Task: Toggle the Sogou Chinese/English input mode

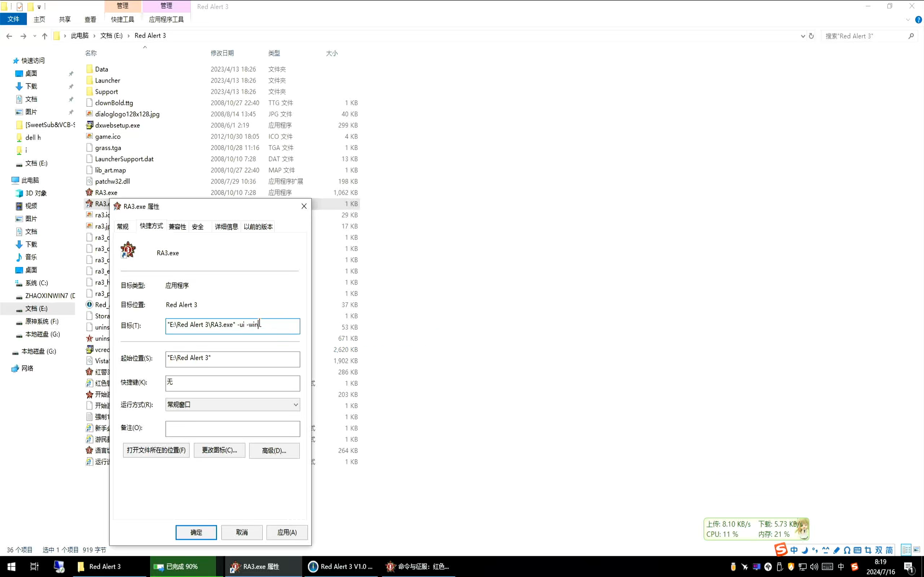Action: [x=794, y=550]
